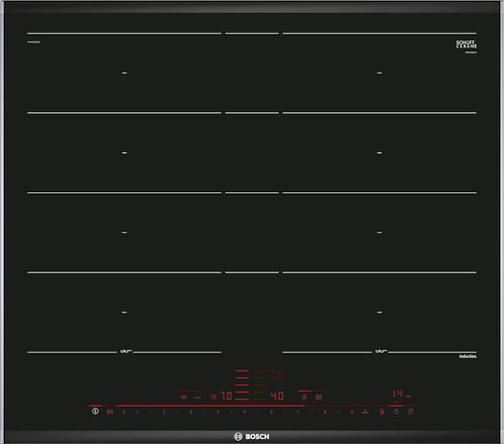Tap the timer clock symbol near the right end
This screenshot has height=444, width=504.
(397, 411)
